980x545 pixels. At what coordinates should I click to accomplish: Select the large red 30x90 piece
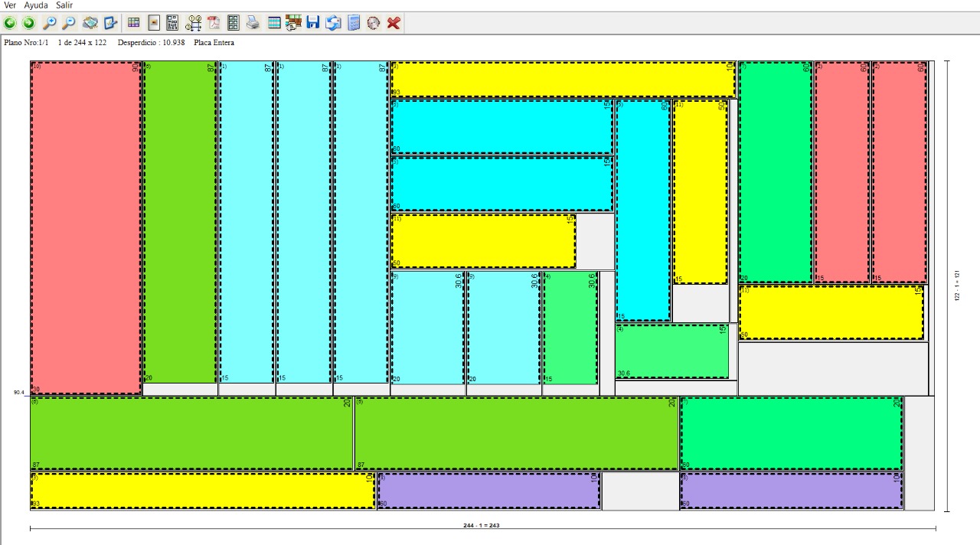point(86,227)
